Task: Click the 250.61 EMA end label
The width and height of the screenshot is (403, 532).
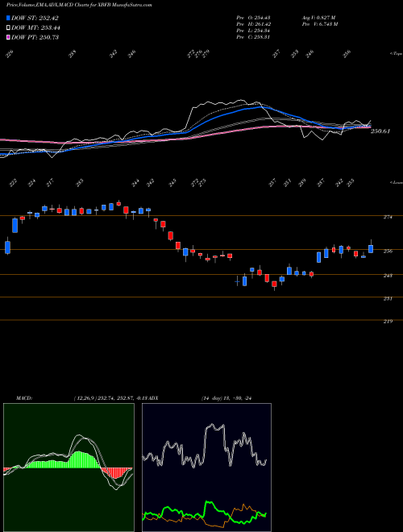Action: coord(381,131)
